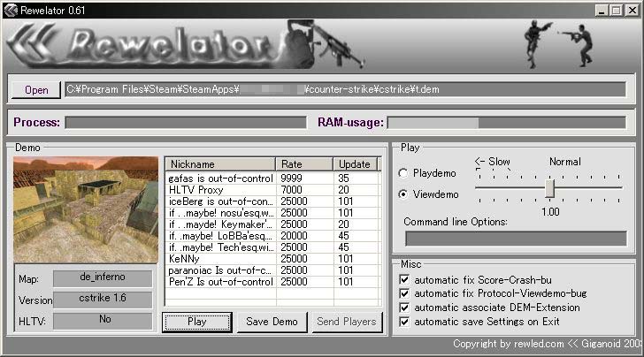This screenshot has height=357, width=644.
Task: Sort by the Update column header
Action: pyautogui.click(x=355, y=164)
